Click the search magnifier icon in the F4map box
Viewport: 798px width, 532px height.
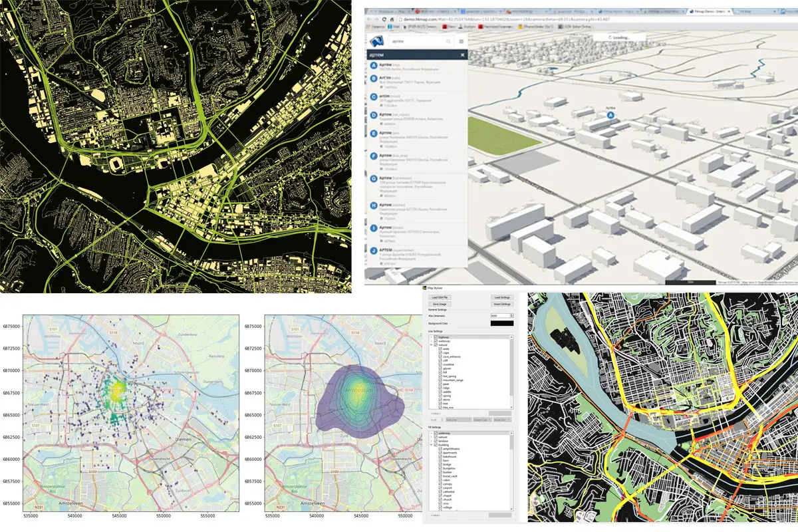[x=447, y=41]
